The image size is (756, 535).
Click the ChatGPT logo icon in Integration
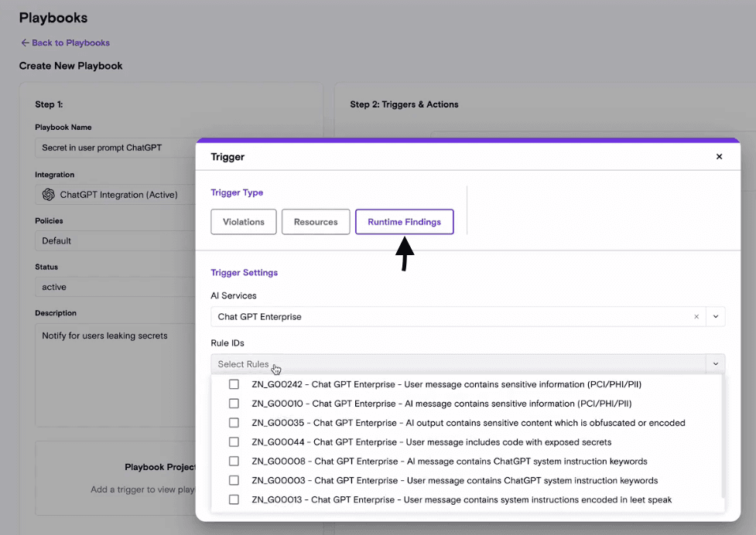coord(49,195)
